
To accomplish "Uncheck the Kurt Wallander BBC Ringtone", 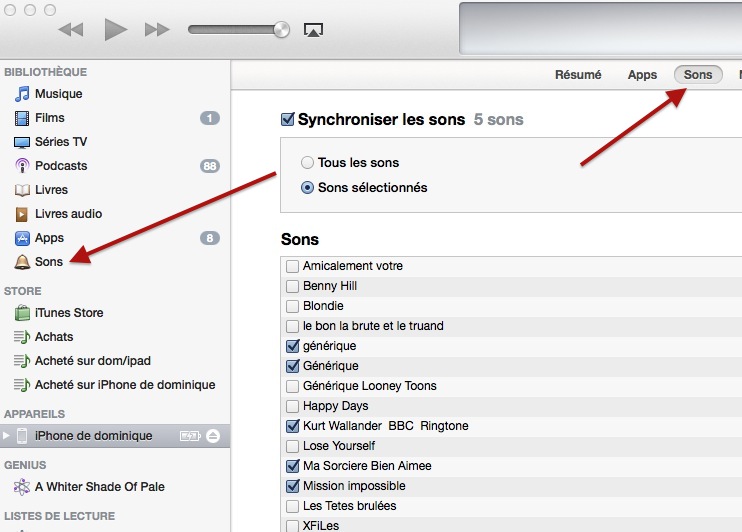I will (x=292, y=426).
